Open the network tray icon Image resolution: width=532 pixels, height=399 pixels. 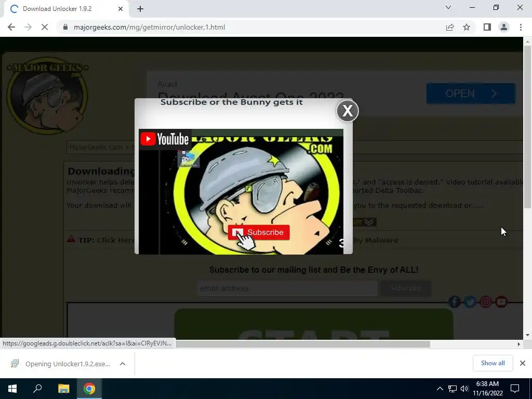(x=453, y=389)
